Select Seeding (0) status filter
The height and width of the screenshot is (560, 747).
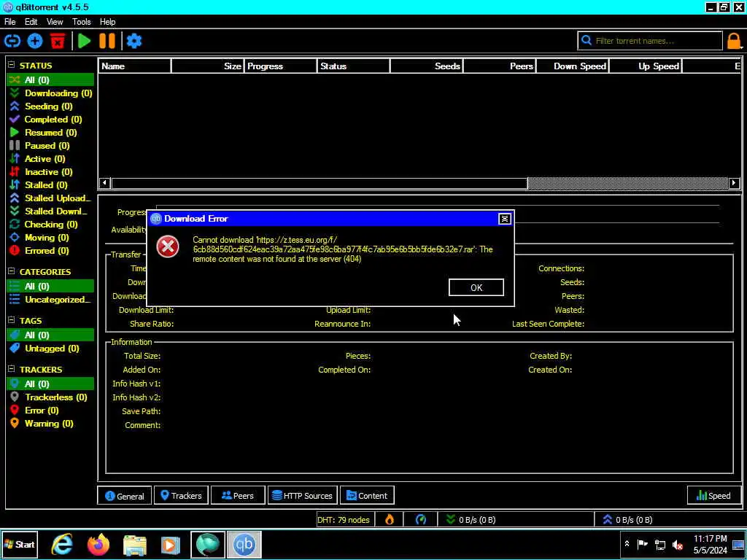click(x=50, y=106)
